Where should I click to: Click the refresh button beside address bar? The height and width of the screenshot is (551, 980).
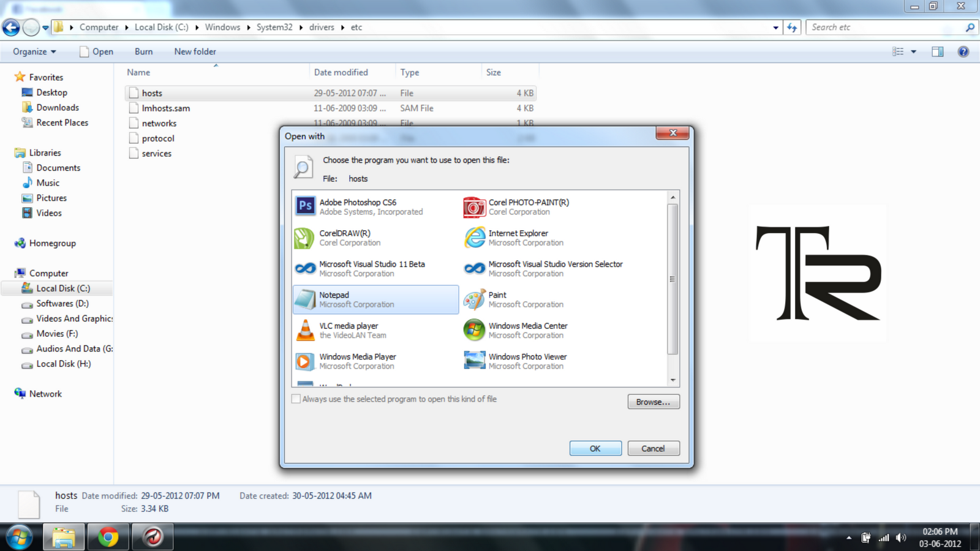(792, 28)
